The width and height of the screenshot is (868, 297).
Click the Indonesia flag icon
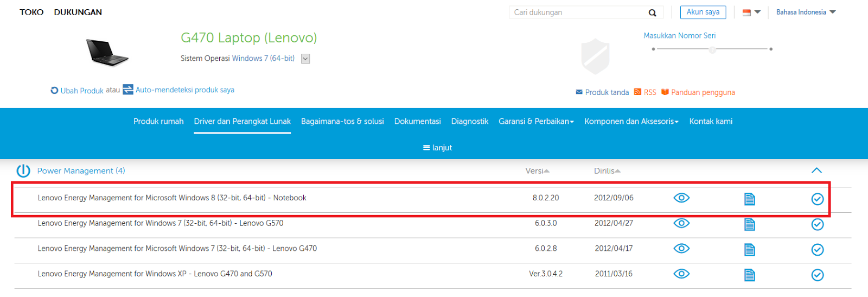[x=746, y=12]
